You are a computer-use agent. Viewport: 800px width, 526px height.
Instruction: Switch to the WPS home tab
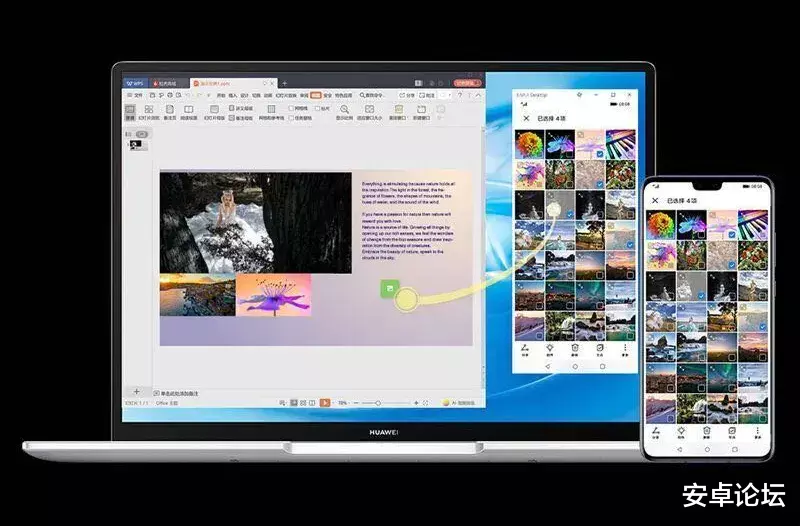coord(135,83)
